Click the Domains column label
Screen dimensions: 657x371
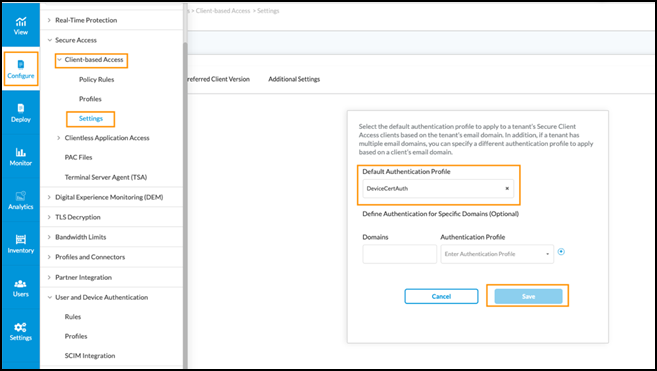375,237
